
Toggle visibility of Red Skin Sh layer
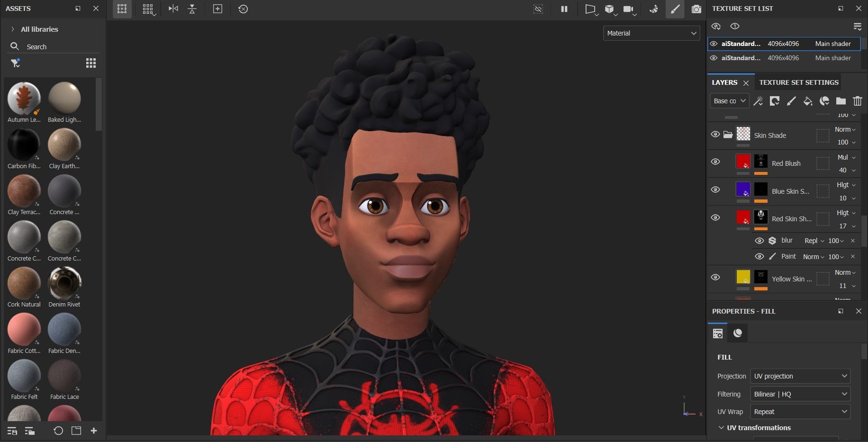[715, 217]
